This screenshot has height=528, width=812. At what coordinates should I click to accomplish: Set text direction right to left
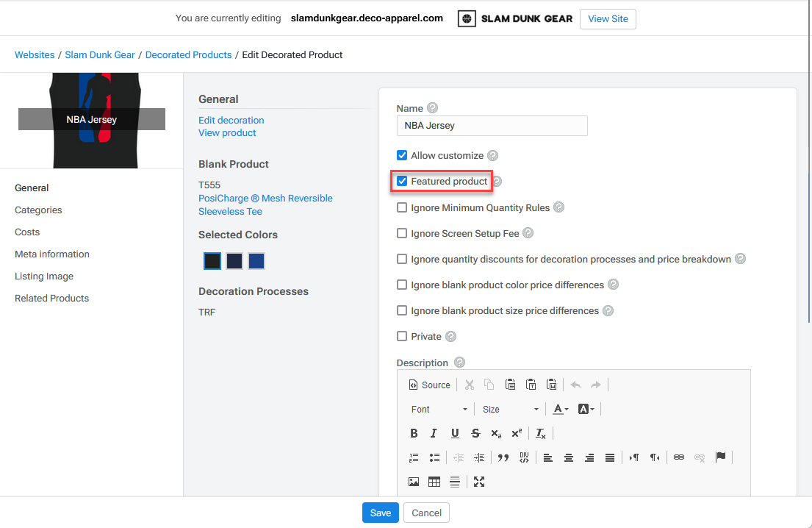pos(655,457)
